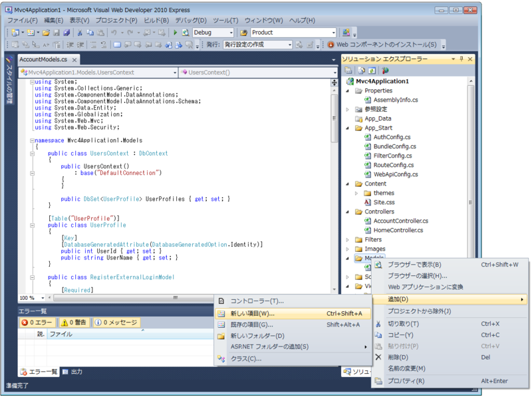The width and height of the screenshot is (532, 397).
Task: Pin the Solution Explorer panel with pushpin
Action: tap(462, 59)
